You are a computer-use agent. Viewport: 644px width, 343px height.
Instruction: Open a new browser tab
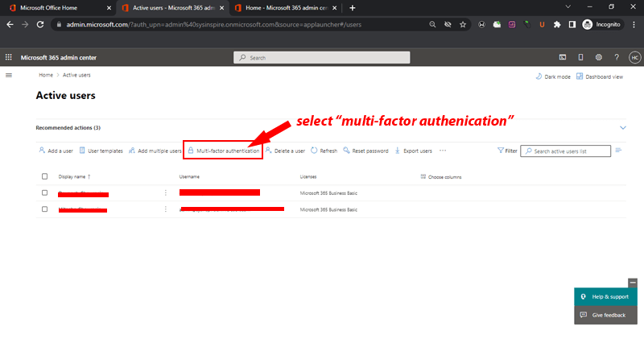pyautogui.click(x=353, y=8)
